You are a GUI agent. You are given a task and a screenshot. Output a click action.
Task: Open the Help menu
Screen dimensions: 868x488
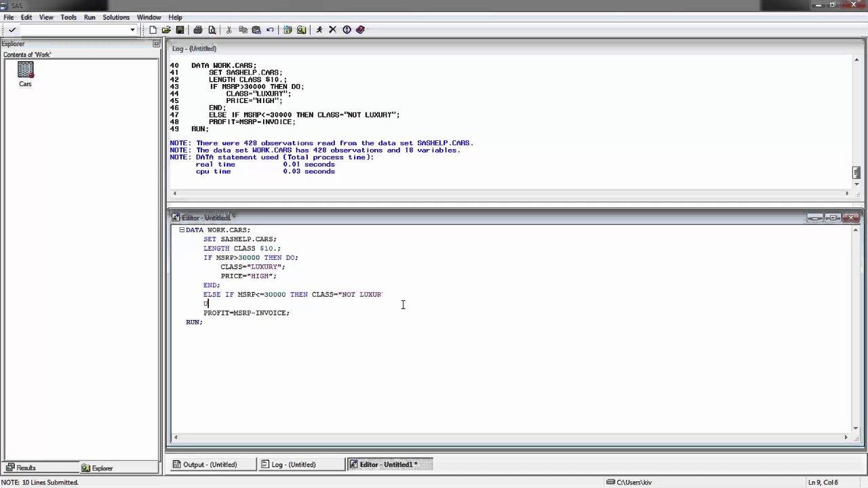(175, 17)
